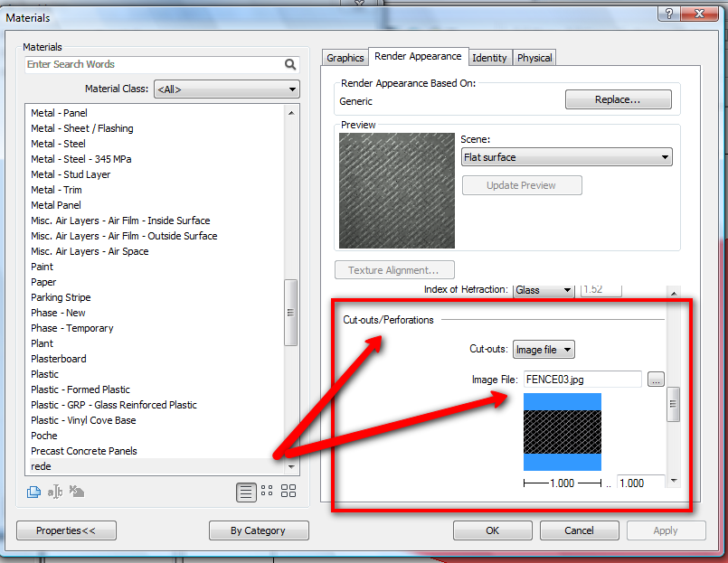Click the Texture Alignment... button
This screenshot has width=728, height=563.
[x=394, y=270]
